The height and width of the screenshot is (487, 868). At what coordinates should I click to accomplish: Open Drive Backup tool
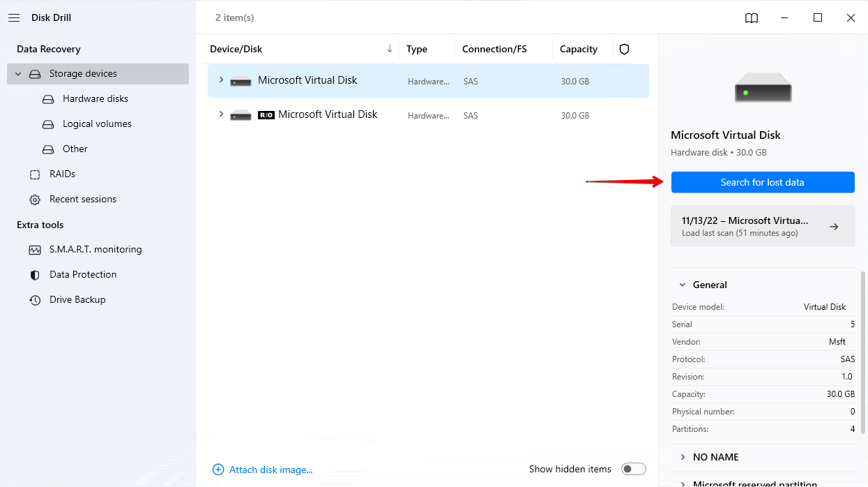77,299
